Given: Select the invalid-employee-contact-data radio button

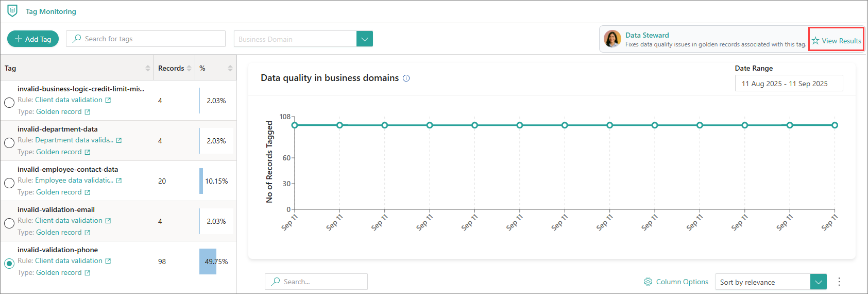Looking at the screenshot, I should click(x=9, y=183).
